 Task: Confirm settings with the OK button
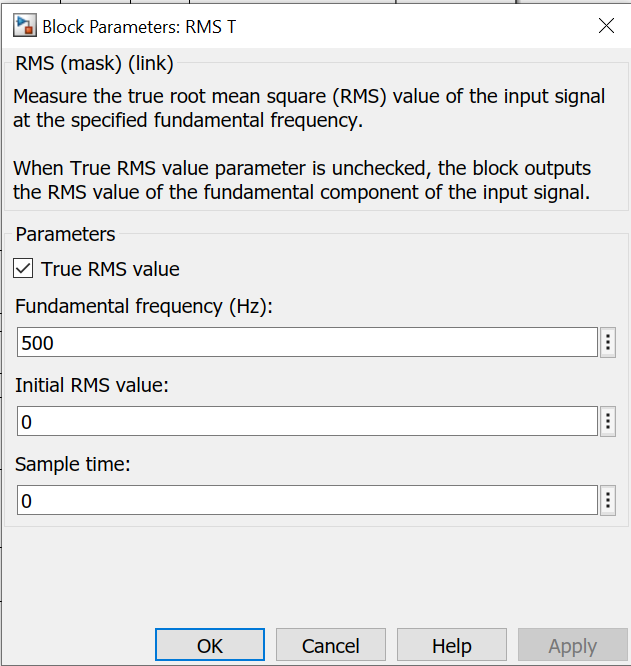[210, 645]
